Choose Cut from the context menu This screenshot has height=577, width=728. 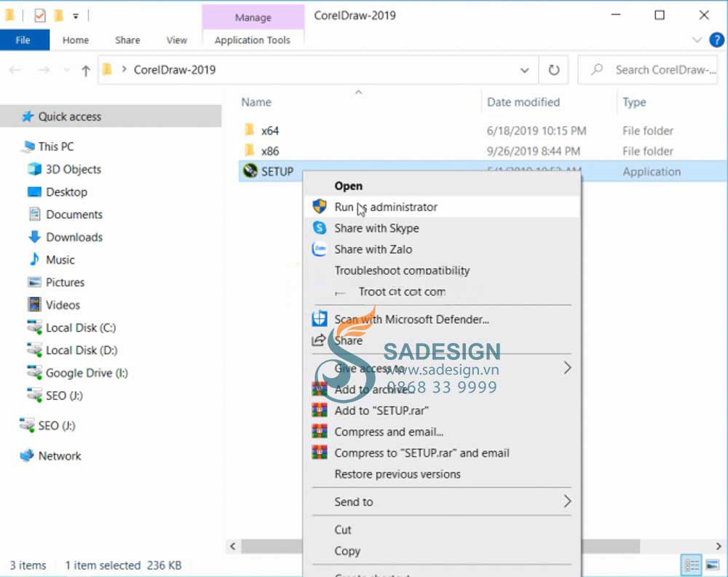pos(441,530)
